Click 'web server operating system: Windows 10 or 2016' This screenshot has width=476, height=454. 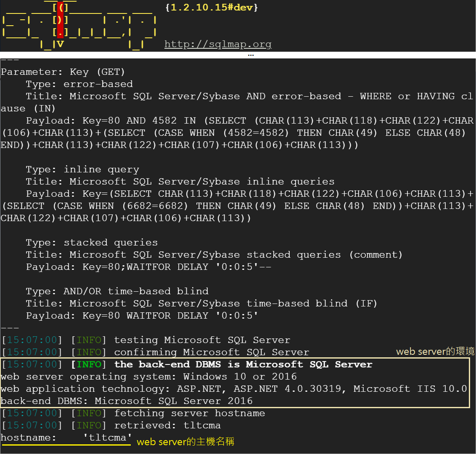149,377
